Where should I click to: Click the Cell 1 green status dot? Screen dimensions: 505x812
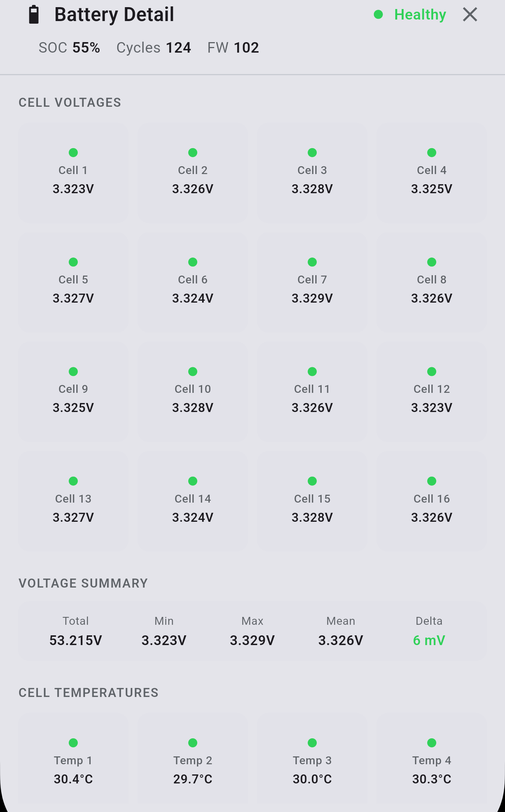pos(73,153)
